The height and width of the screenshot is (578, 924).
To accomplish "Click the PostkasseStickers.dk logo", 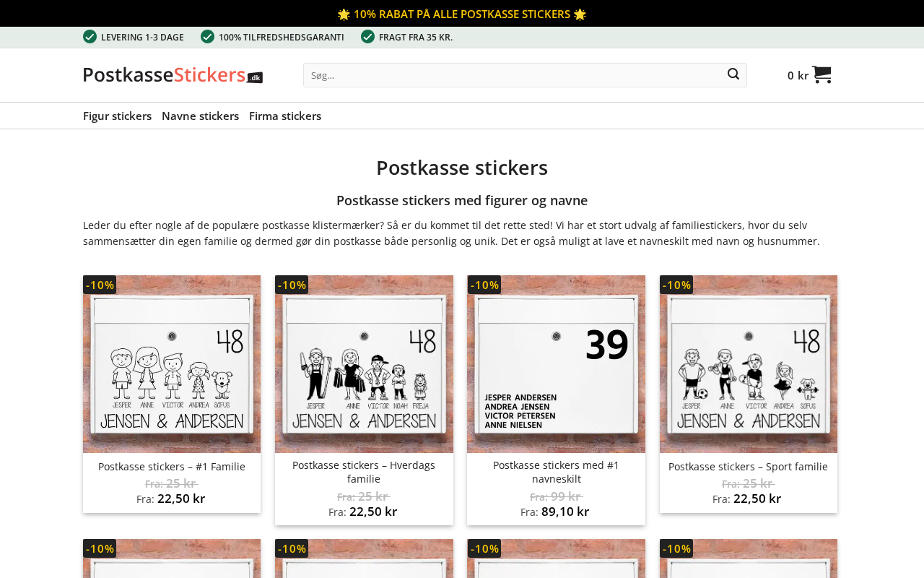I will [173, 75].
